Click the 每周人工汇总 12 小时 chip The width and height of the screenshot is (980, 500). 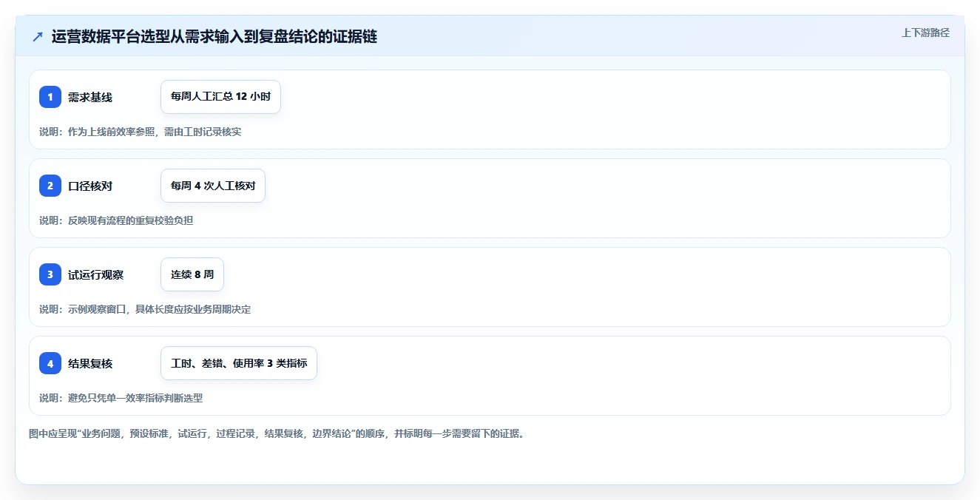220,97
